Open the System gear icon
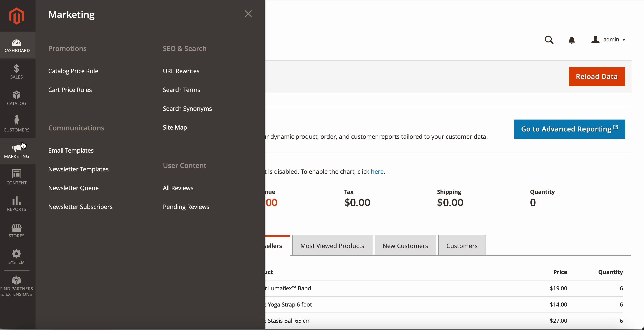 pyautogui.click(x=16, y=257)
